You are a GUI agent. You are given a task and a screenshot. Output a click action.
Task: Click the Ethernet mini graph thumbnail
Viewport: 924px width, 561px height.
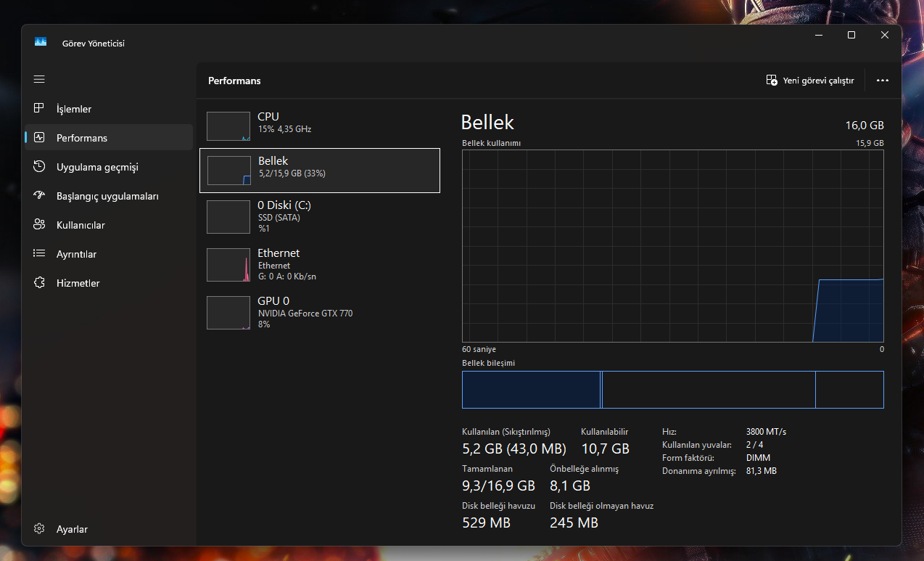coord(228,264)
